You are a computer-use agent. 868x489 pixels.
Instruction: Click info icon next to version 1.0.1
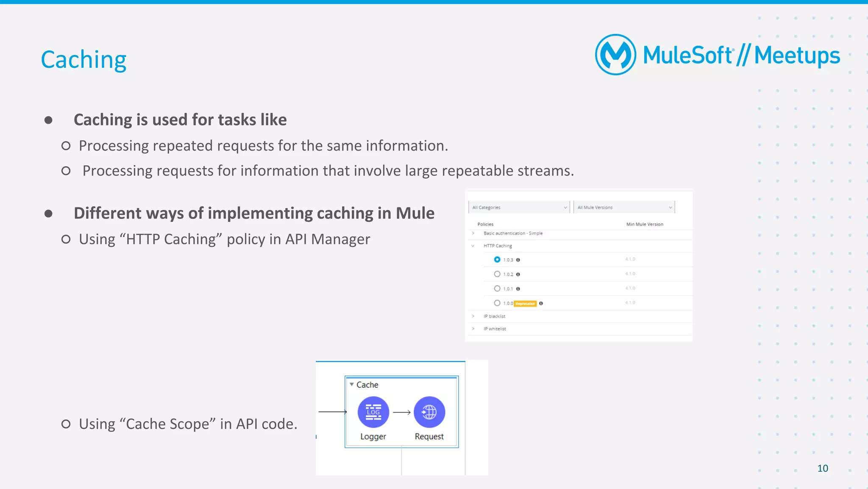coord(518,289)
